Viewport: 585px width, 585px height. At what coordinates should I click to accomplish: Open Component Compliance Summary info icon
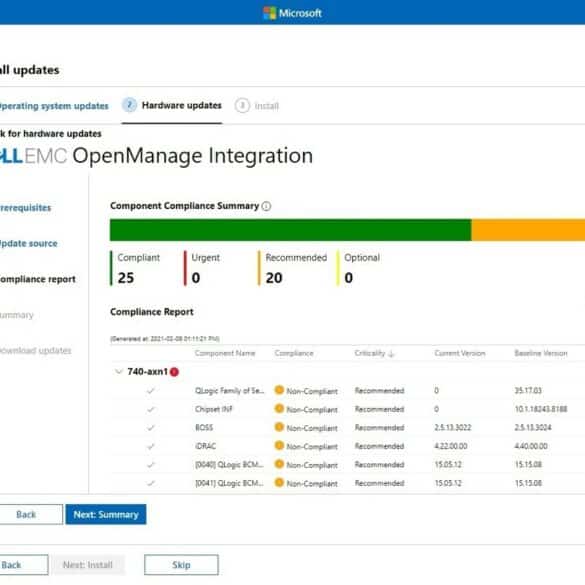pos(266,206)
